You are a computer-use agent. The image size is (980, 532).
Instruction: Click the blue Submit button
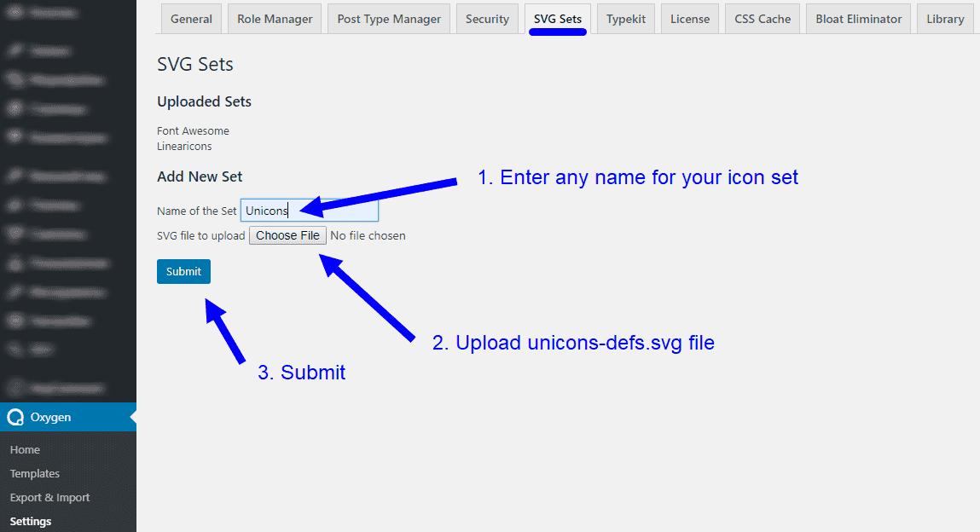click(183, 271)
